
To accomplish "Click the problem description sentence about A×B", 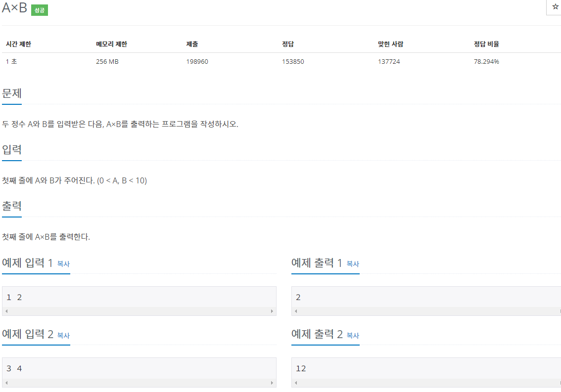I will click(120, 124).
